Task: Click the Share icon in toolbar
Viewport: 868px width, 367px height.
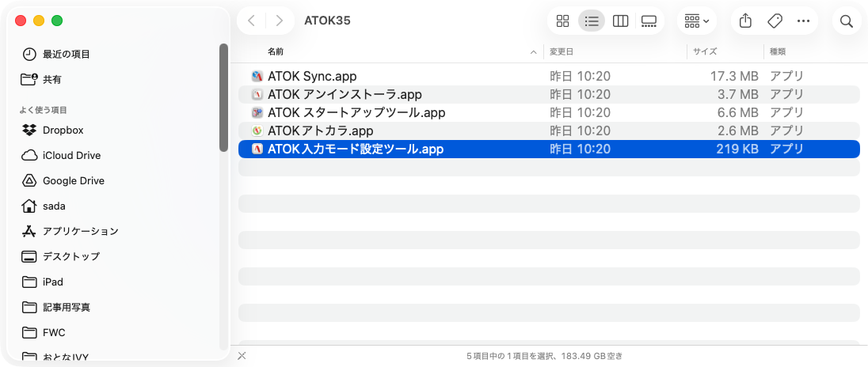Action: [x=745, y=21]
